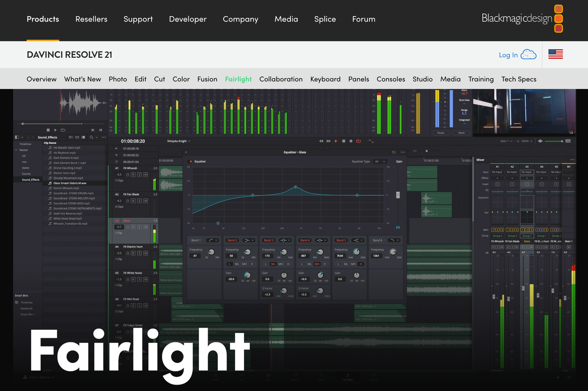Click the lock icon on A1 FX Whoosh
Screen dimensions: 588x391
(128, 175)
